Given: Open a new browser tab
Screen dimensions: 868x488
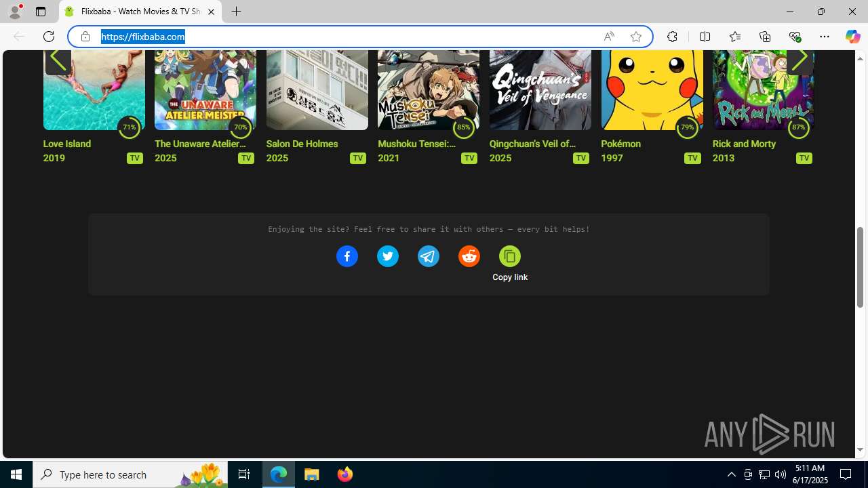Looking at the screenshot, I should pyautogui.click(x=236, y=12).
